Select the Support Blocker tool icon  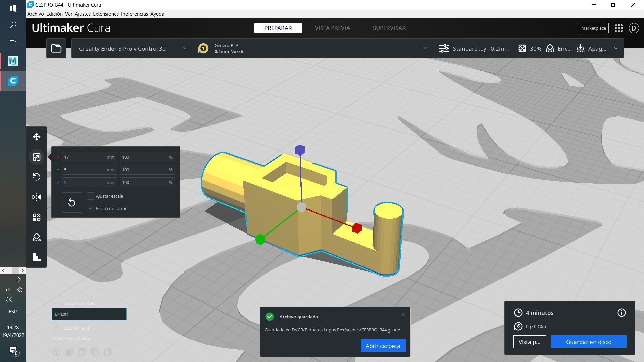point(37,237)
